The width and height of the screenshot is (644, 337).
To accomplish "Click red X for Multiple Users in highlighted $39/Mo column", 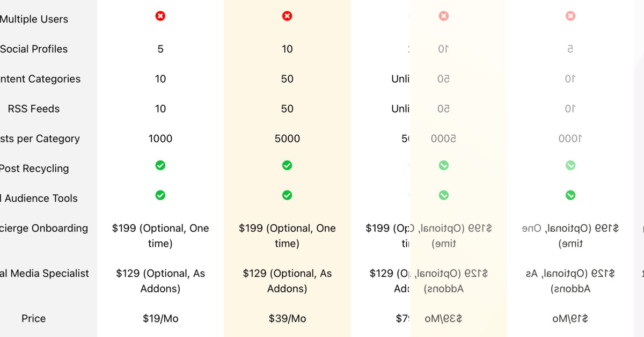I will (287, 16).
